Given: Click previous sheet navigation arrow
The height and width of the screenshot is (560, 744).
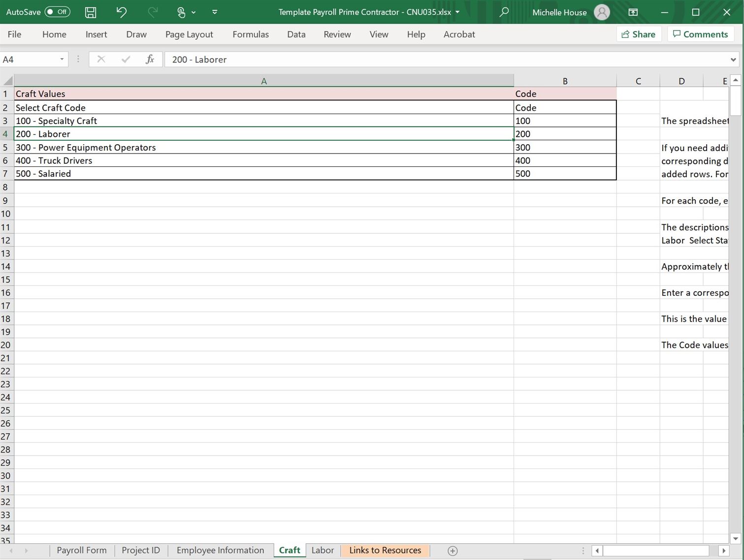Looking at the screenshot, I should click(x=11, y=551).
